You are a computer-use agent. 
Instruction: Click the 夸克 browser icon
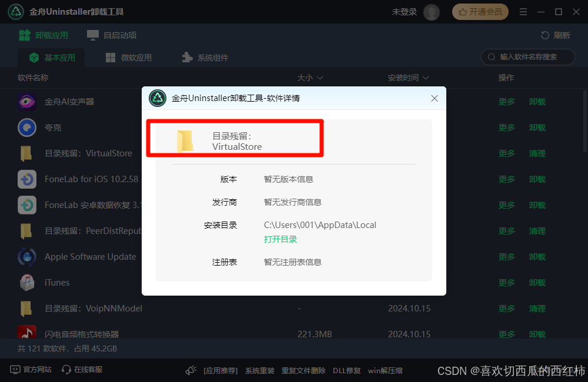(27, 128)
